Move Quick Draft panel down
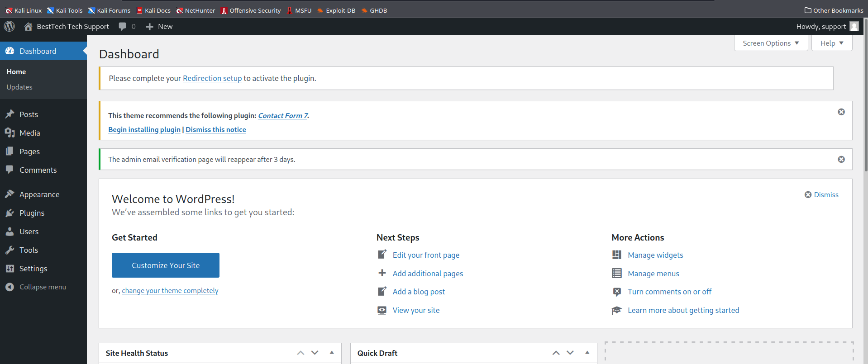868x364 pixels. tap(570, 353)
